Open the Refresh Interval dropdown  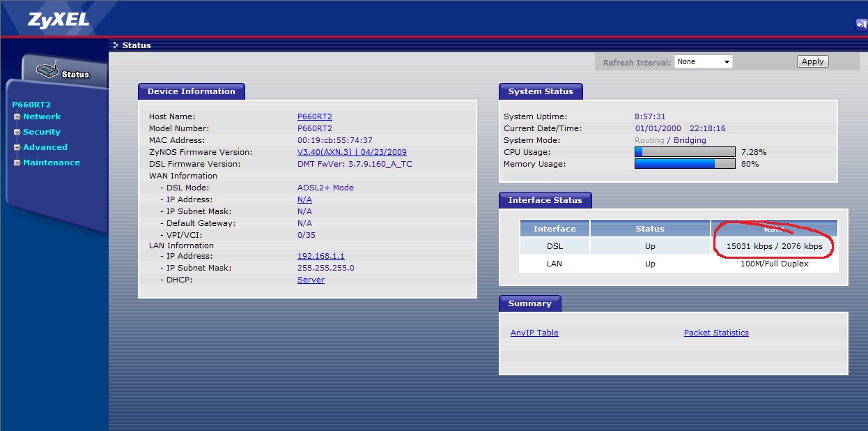pos(703,61)
